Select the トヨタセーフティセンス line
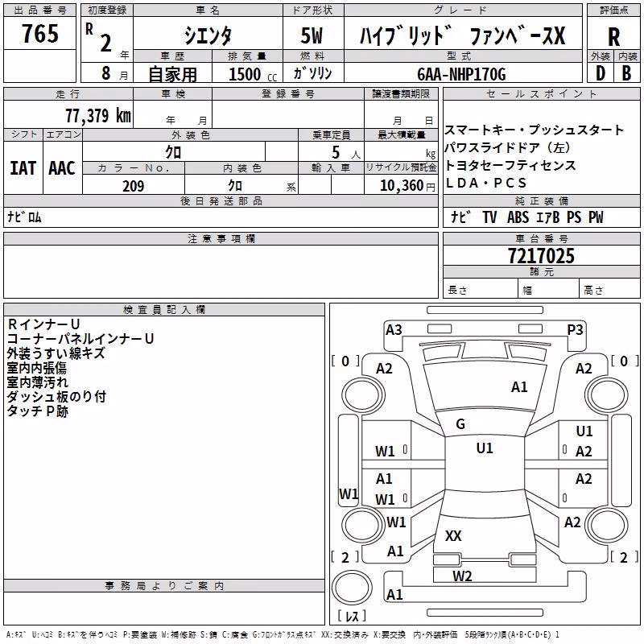Screen dimensions: 644x644 click(510, 165)
